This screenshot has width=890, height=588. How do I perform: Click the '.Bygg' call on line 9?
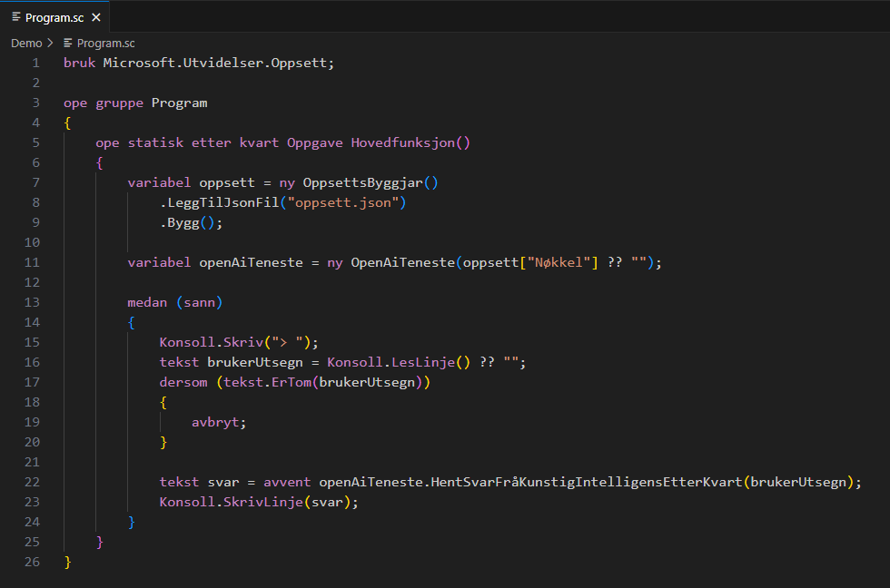[x=180, y=223]
